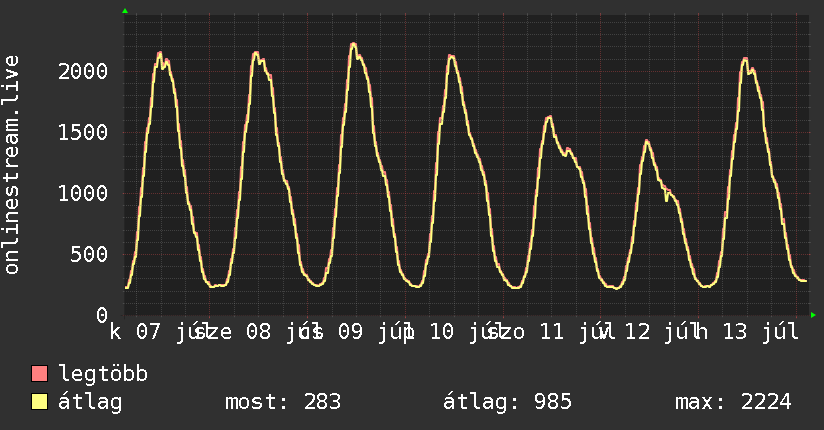824x430 pixels.
Task: Click the 13 júl peak of the curve
Action: click(745, 59)
